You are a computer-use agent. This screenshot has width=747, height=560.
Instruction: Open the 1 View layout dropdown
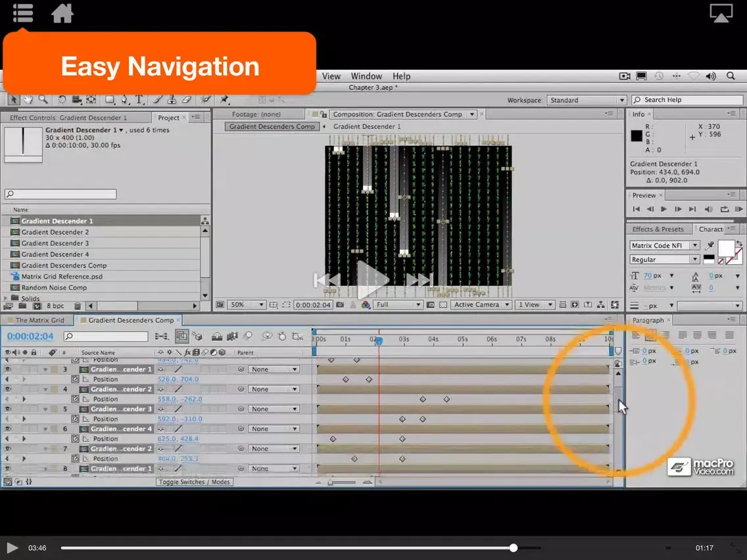click(535, 305)
